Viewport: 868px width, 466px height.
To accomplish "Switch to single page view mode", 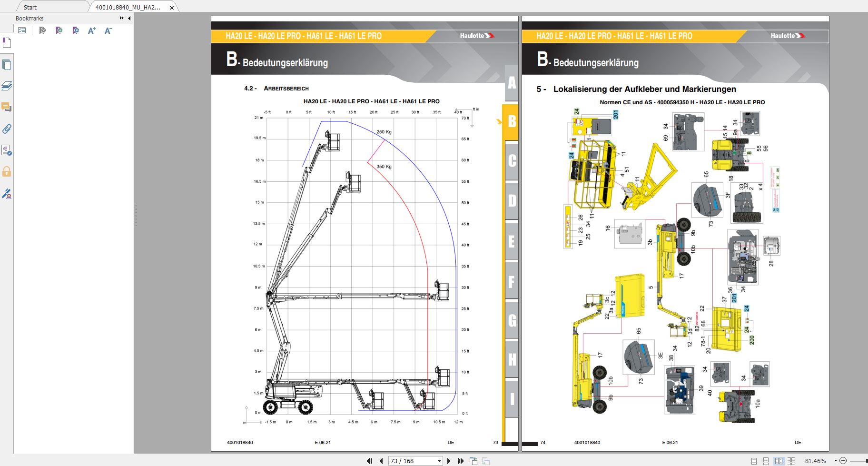I will [754, 460].
